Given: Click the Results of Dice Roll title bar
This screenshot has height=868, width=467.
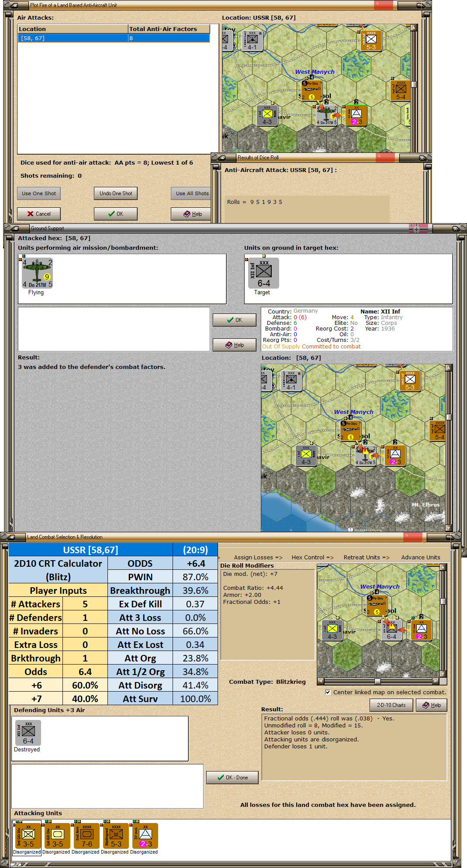Looking at the screenshot, I should point(321,158).
